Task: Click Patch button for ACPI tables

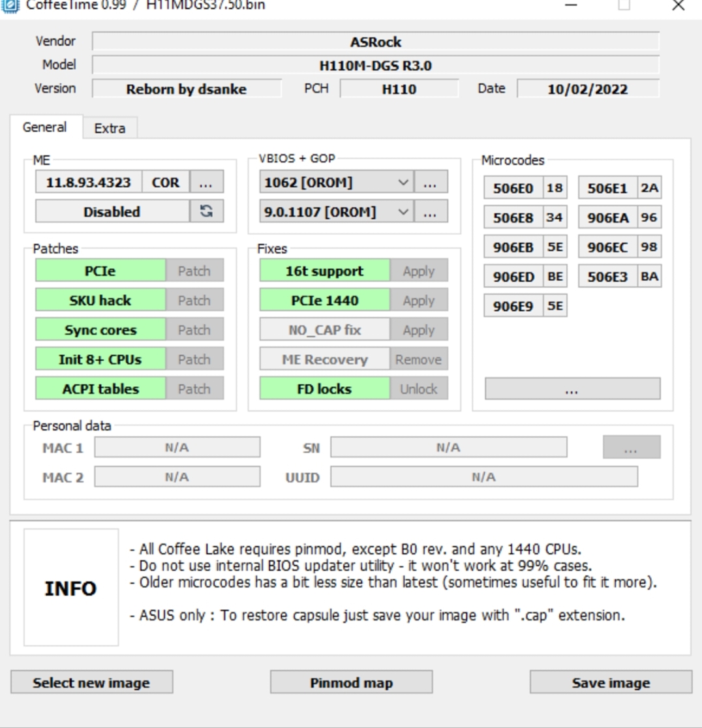Action: (194, 389)
